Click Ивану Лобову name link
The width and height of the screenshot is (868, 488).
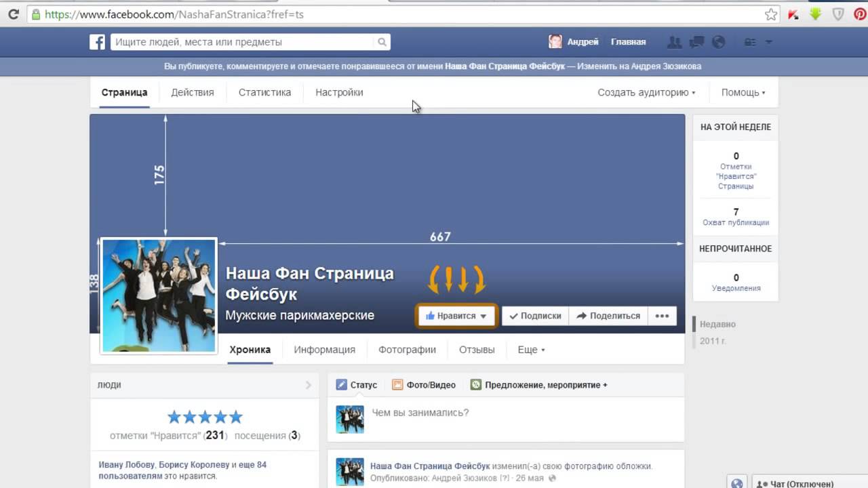[127, 465]
